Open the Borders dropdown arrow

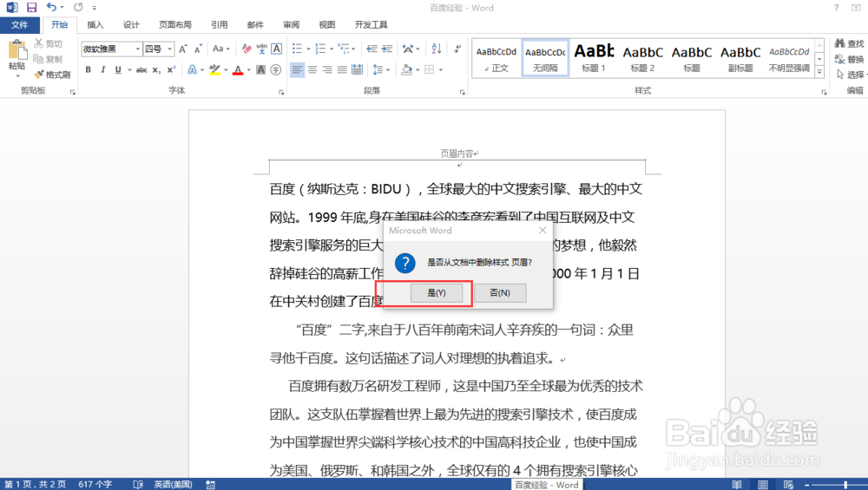[441, 69]
